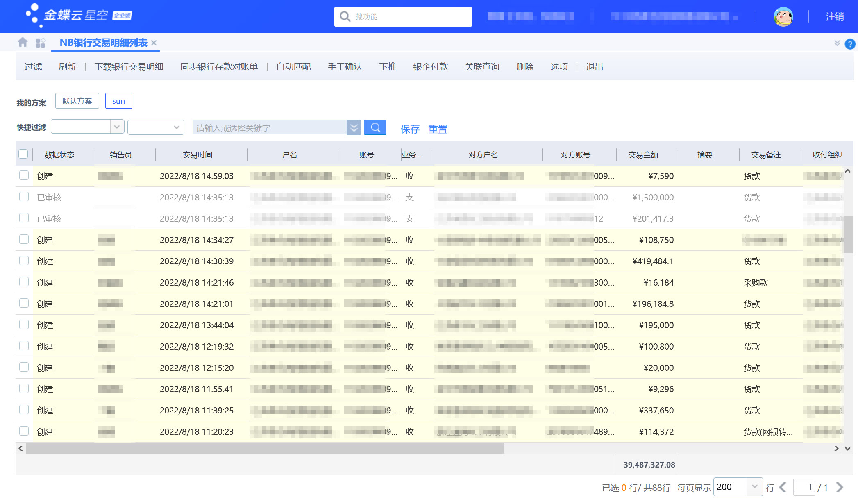Toggle the select-all header checkbox

(23, 154)
